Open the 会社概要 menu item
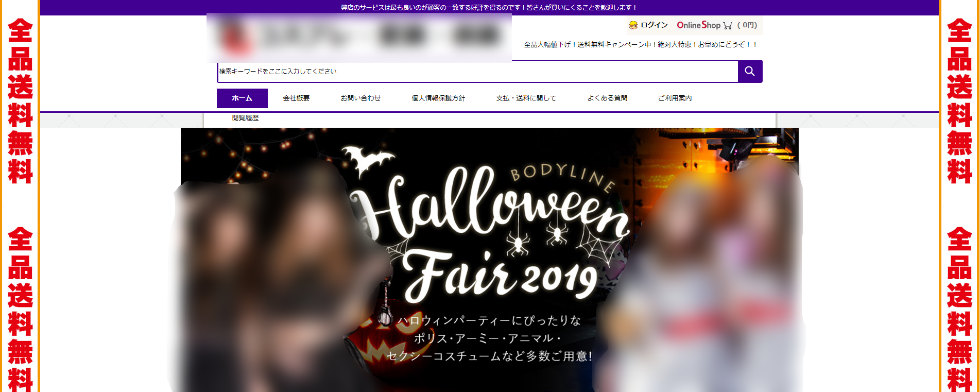 [296, 98]
